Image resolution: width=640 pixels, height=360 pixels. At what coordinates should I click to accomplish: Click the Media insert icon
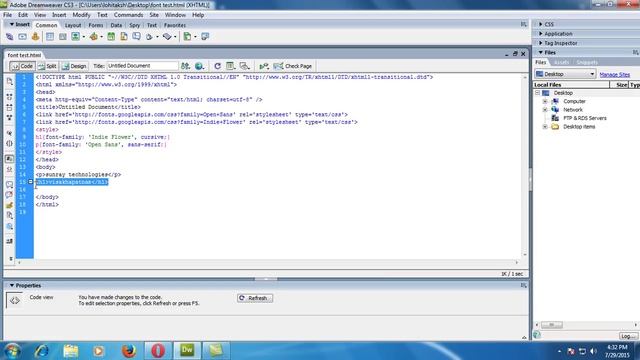tap(94, 37)
